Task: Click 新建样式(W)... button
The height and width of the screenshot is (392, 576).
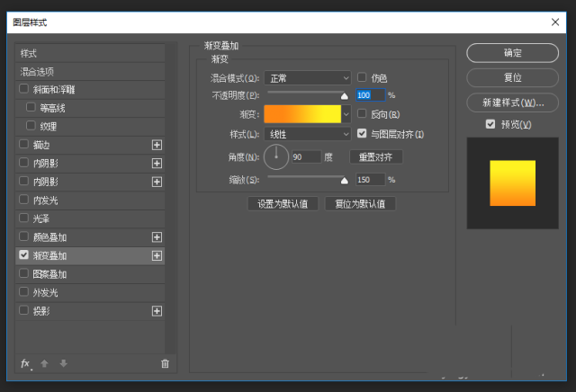Action: tap(512, 102)
